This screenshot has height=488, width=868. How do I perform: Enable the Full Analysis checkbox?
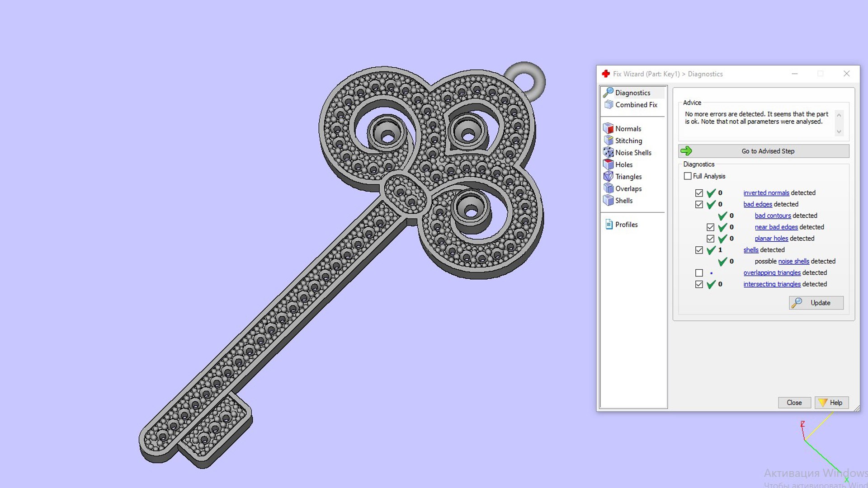[688, 176]
